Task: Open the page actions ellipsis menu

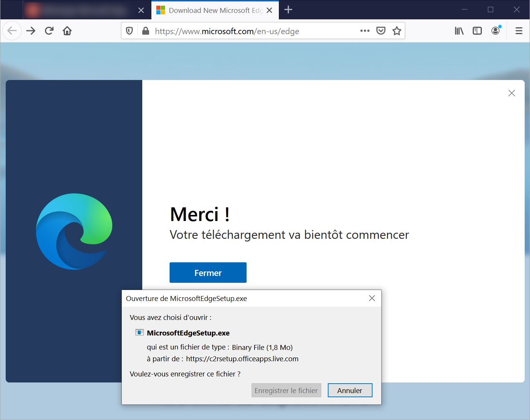Action: (x=365, y=30)
